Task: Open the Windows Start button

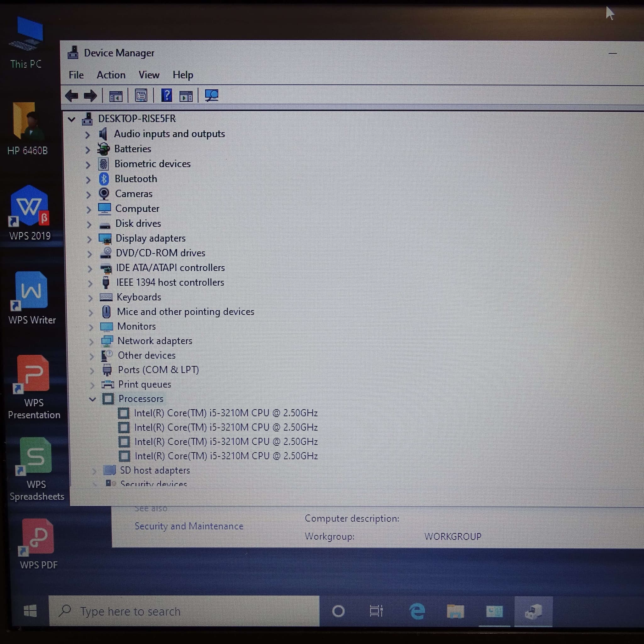Action: point(30,611)
